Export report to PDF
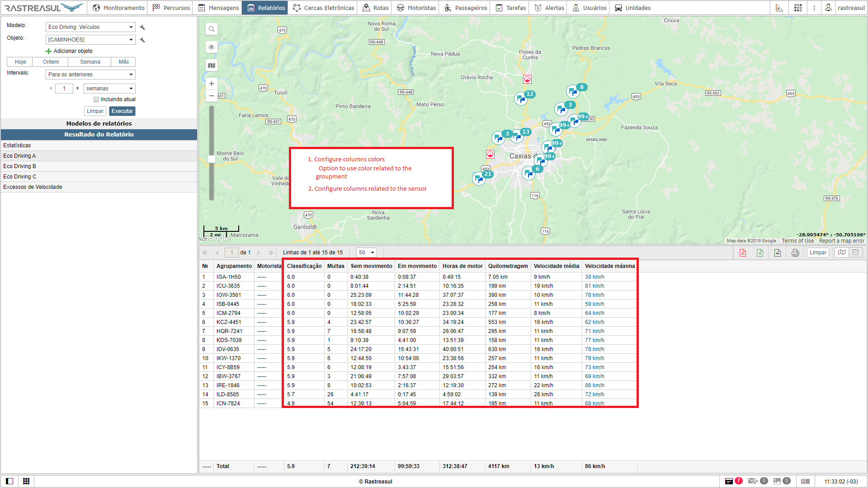The height and width of the screenshot is (488, 868). [x=743, y=253]
